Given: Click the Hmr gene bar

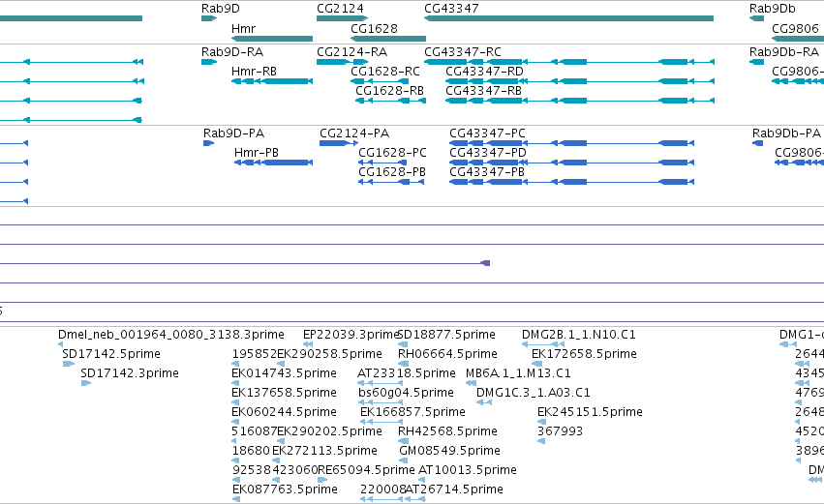Looking at the screenshot, I should coord(272,39).
